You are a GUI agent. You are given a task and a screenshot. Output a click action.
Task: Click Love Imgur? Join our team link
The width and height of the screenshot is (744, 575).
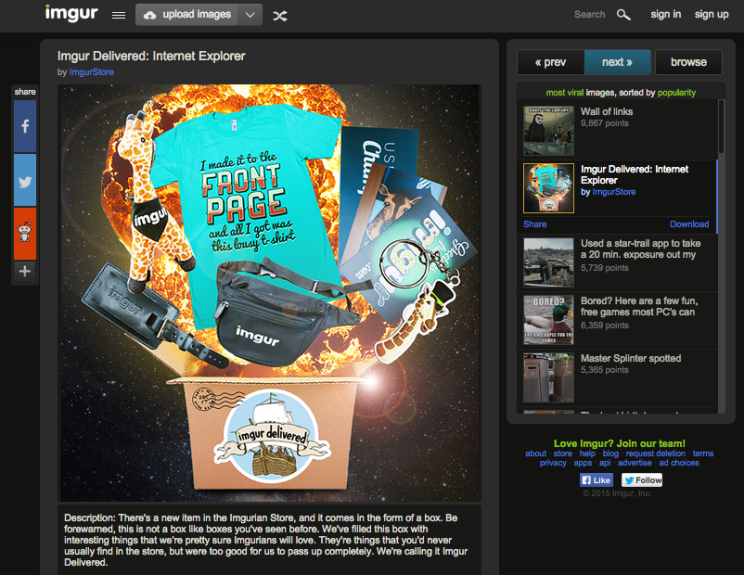pyautogui.click(x=619, y=444)
